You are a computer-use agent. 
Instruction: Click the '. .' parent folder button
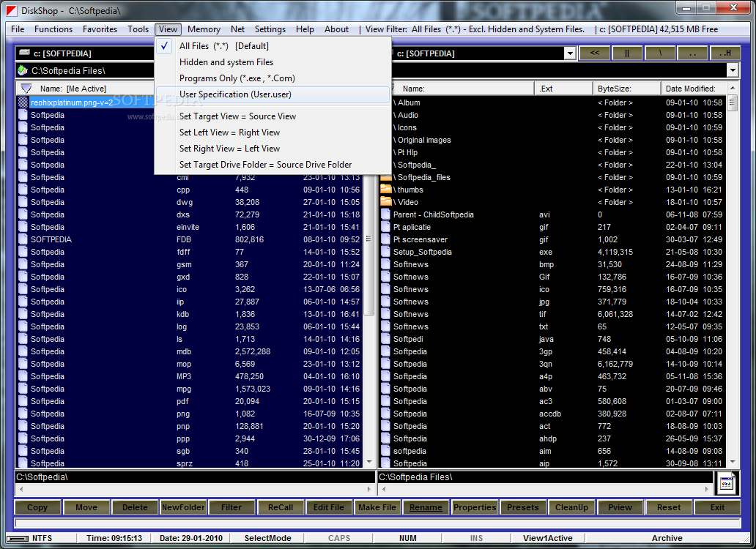692,53
